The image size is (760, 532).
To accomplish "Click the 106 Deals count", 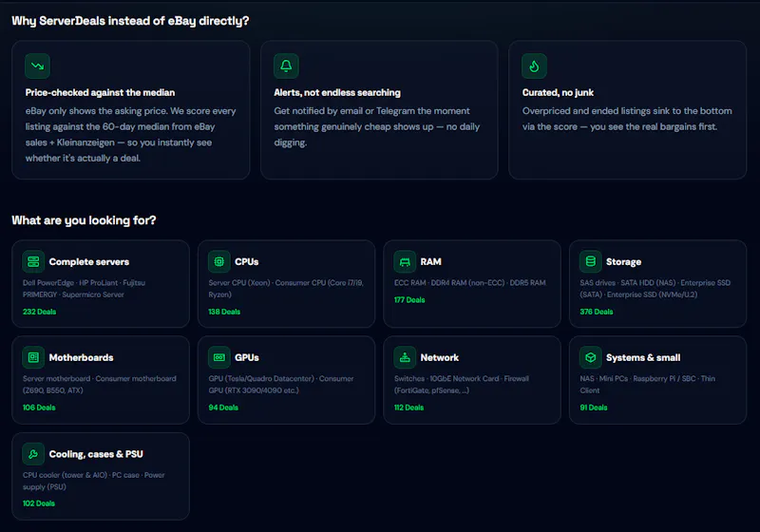I will (x=39, y=408).
